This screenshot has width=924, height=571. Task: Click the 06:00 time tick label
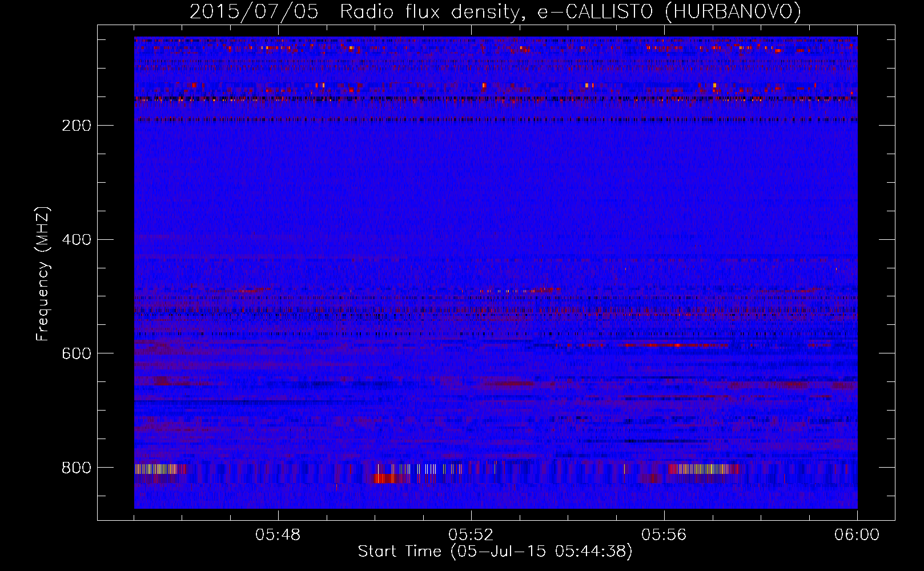point(857,535)
